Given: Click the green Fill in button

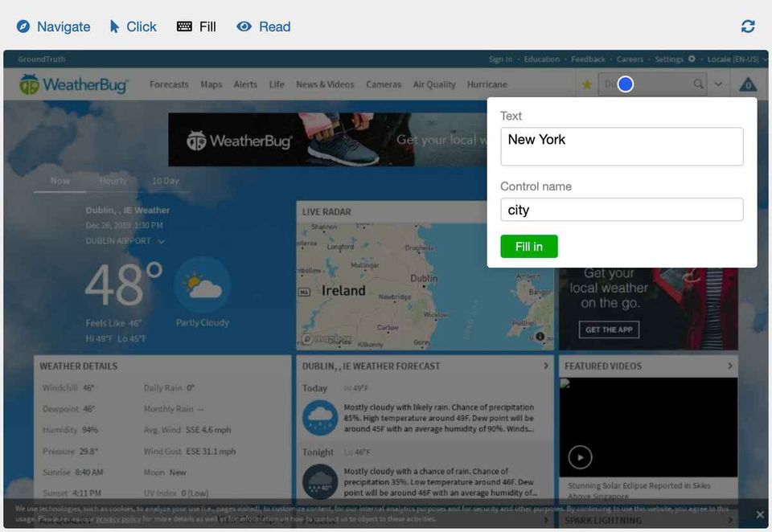Looking at the screenshot, I should coord(529,246).
